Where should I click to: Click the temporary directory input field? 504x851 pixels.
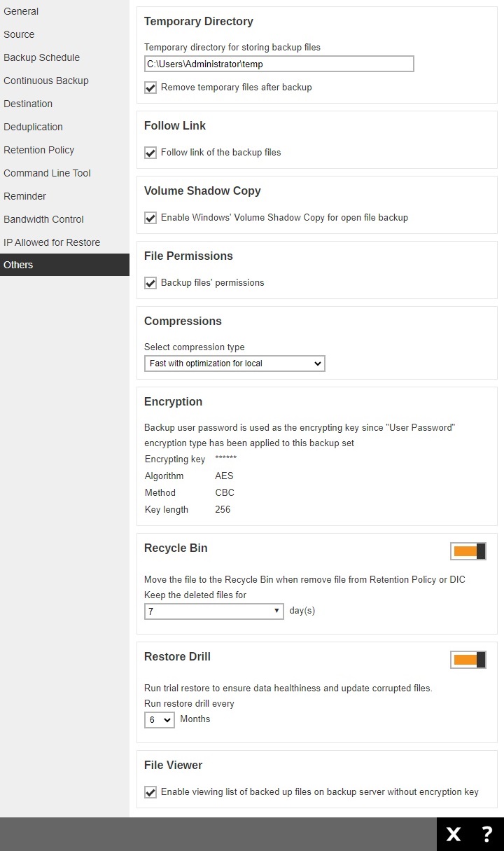[279, 63]
